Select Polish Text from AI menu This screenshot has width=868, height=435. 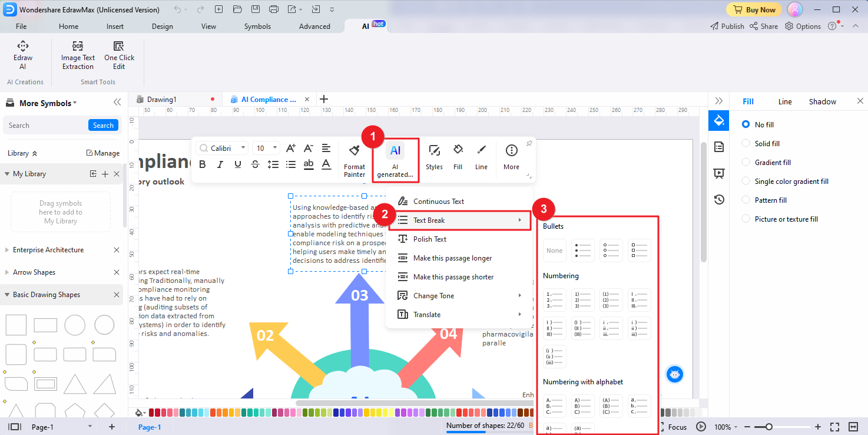coord(460,239)
